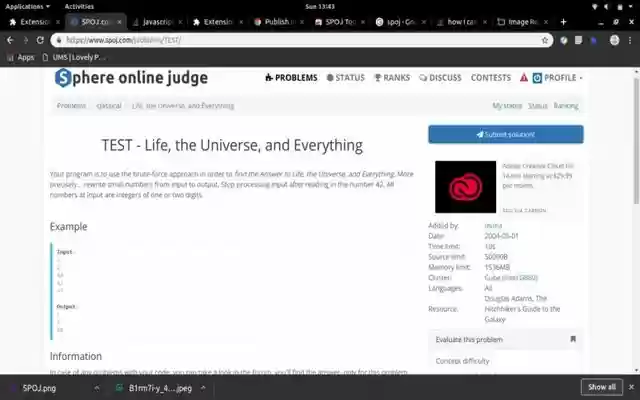The image size is (640, 400).
Task: Open the Chrome three-dot menu
Action: click(x=630, y=40)
